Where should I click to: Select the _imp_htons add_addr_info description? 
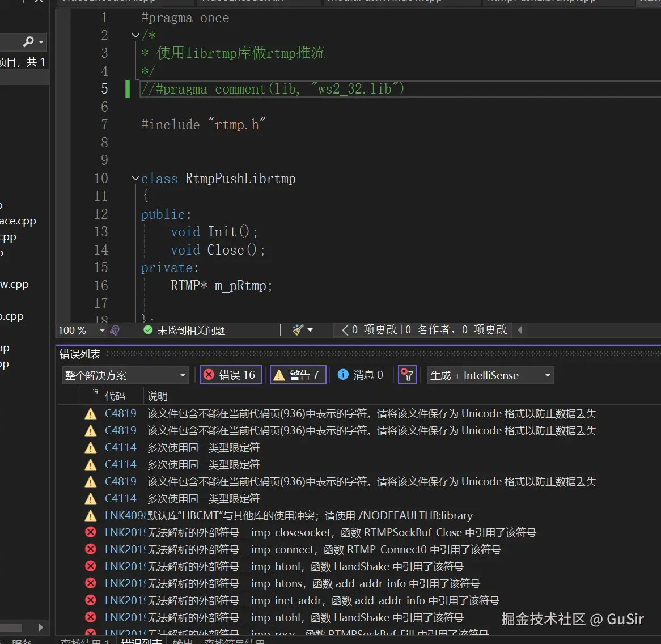[x=313, y=583]
